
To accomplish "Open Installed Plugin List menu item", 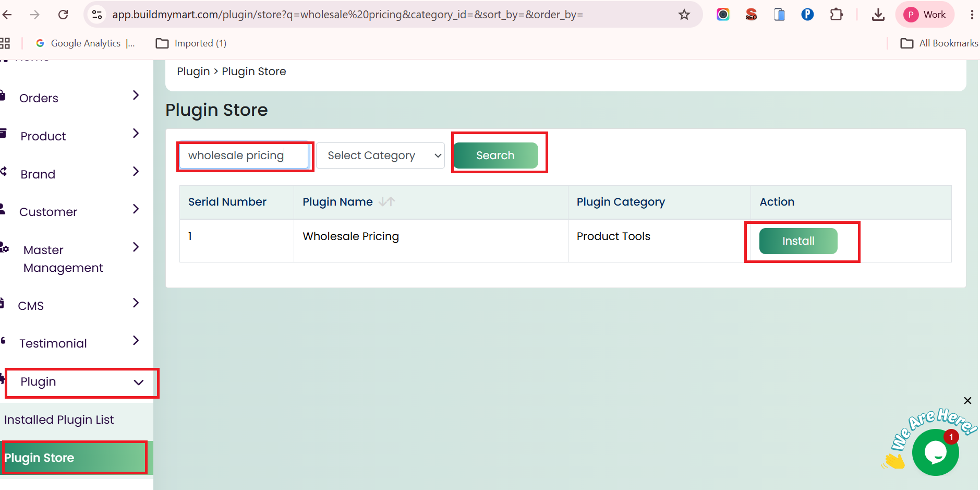I will [59, 420].
